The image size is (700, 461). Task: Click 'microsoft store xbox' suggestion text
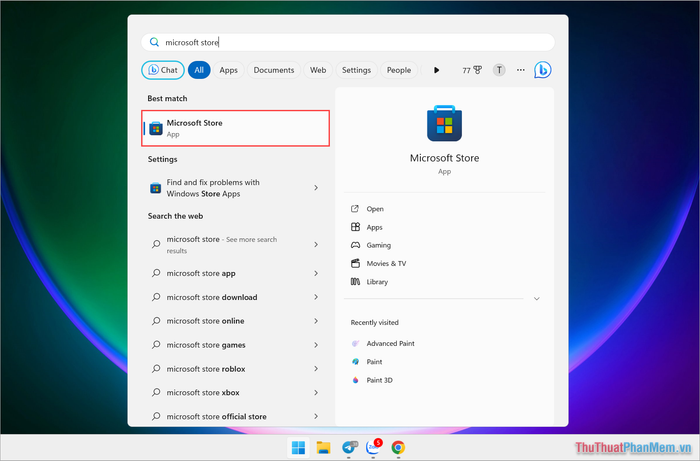click(x=203, y=393)
